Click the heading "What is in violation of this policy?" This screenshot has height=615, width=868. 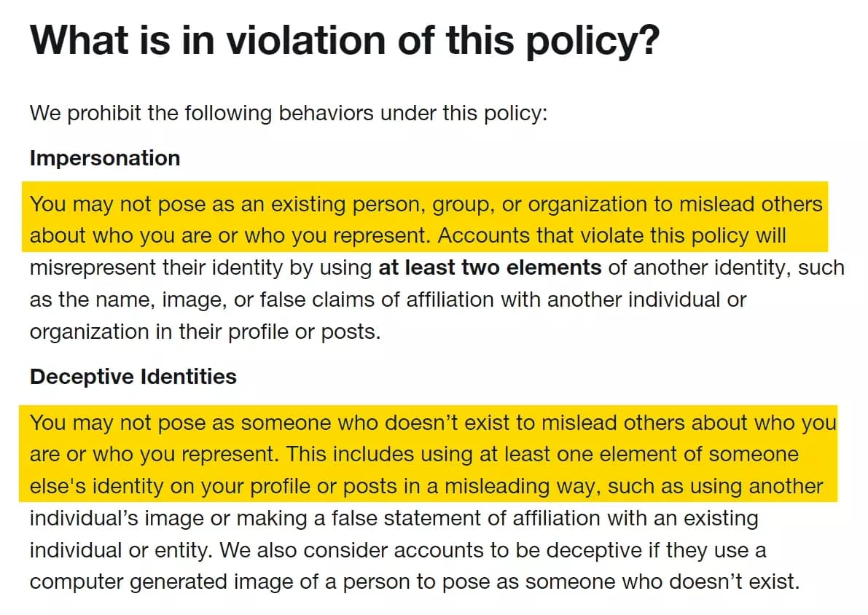(344, 40)
